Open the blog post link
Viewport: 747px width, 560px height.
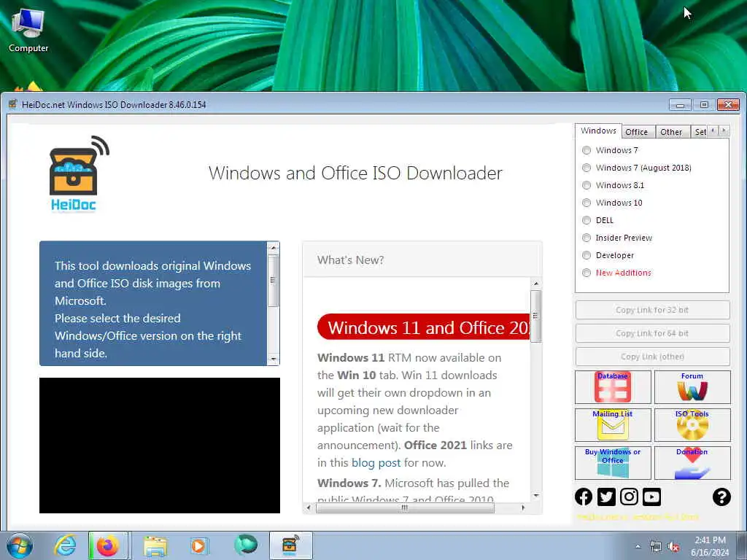(x=376, y=463)
